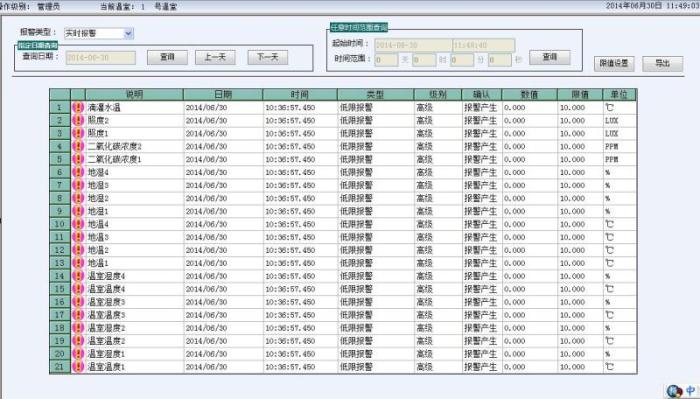Select the 照度1 description cell
700x399 pixels.
[134, 133]
